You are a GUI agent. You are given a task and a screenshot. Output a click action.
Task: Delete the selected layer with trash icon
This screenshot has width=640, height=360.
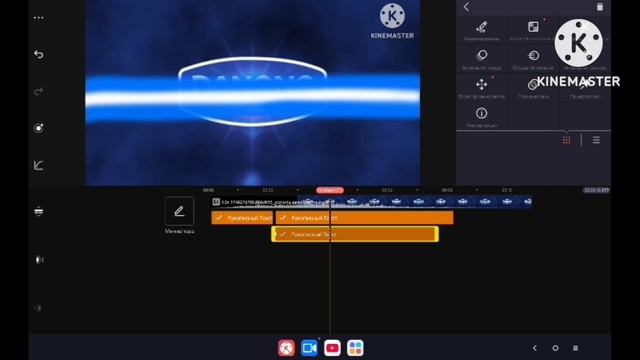coord(600,7)
